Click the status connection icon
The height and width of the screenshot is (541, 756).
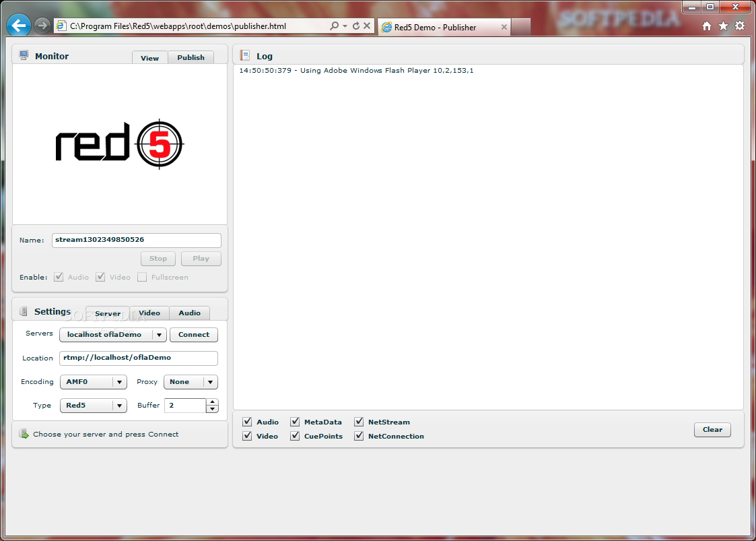point(24,434)
